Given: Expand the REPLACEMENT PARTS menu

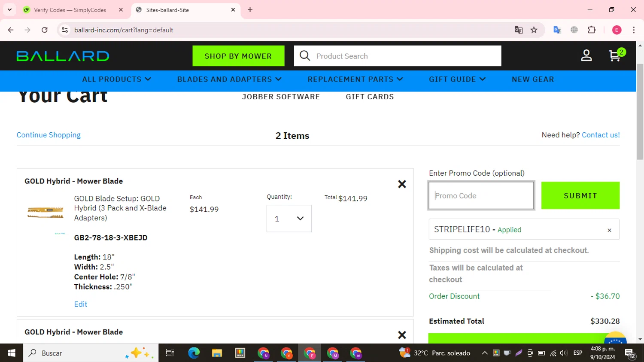Looking at the screenshot, I should (x=355, y=79).
